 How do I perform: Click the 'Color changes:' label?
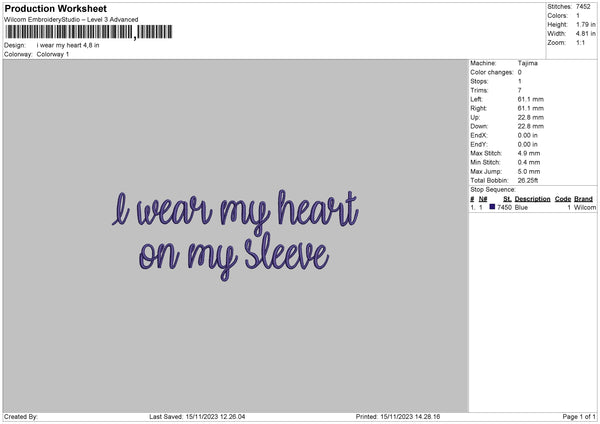[492, 72]
